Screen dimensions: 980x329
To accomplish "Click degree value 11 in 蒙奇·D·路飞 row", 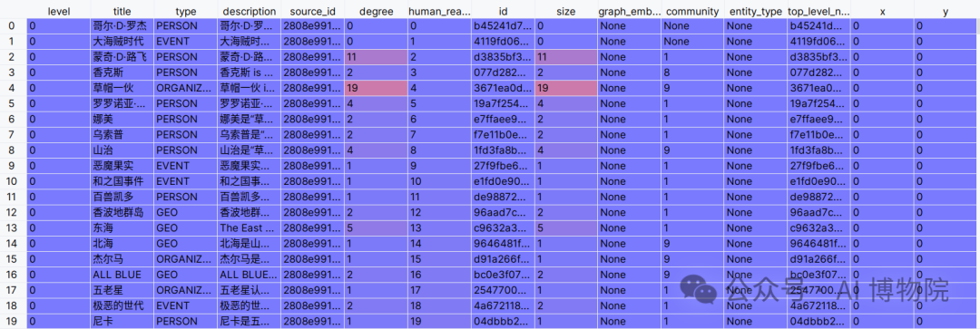I will [376, 57].
